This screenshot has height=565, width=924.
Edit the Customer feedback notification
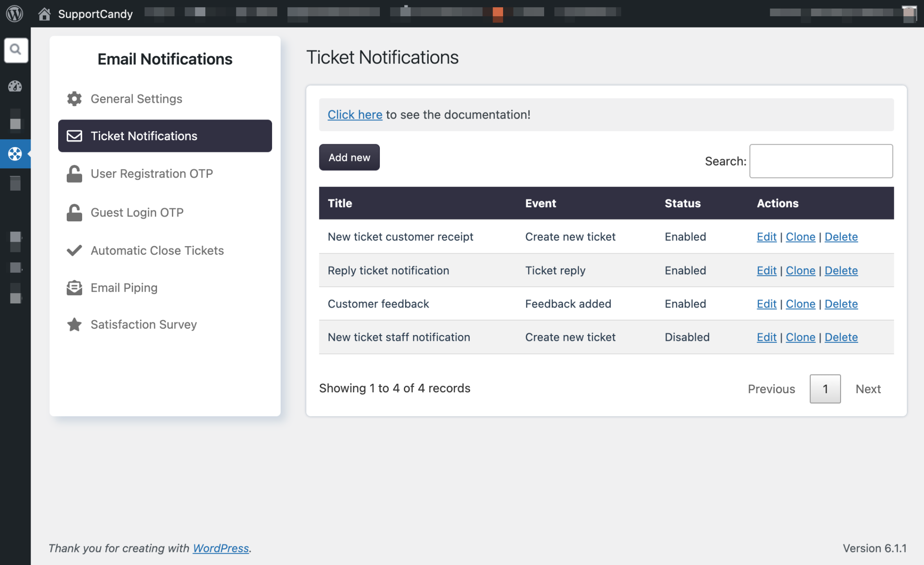coord(766,303)
